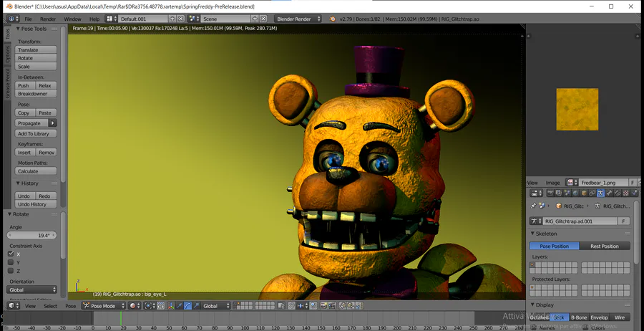The height and width of the screenshot is (331, 644).
Task: Select the scale manipulator icon
Action: click(196, 305)
